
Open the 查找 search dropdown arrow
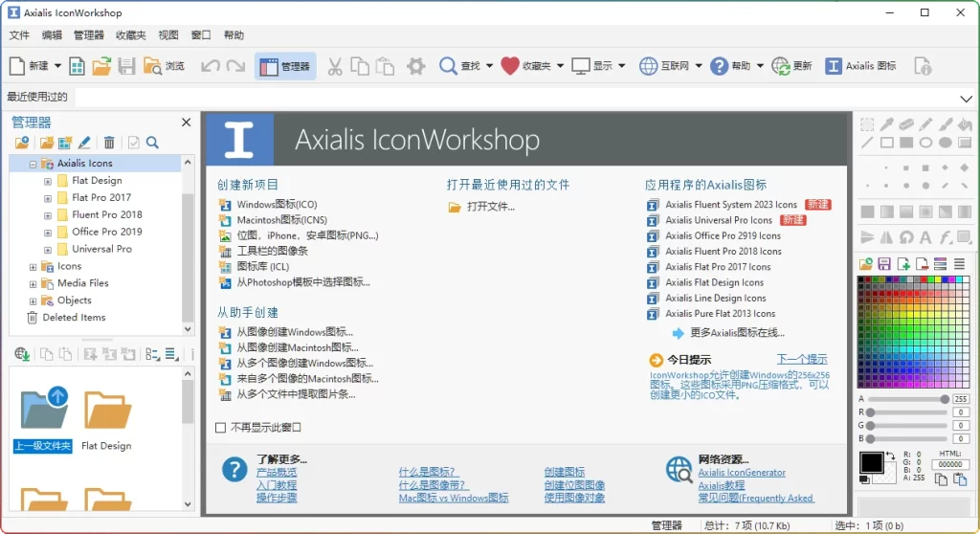coord(489,66)
